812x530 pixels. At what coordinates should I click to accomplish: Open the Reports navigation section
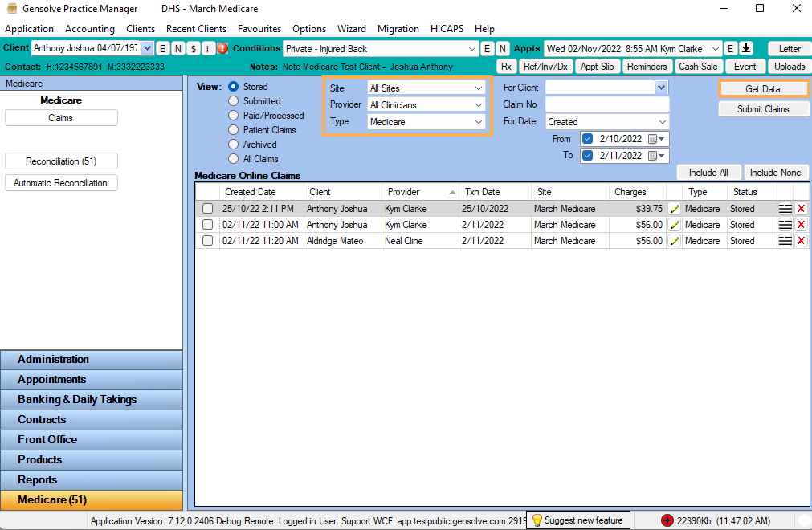(x=91, y=479)
